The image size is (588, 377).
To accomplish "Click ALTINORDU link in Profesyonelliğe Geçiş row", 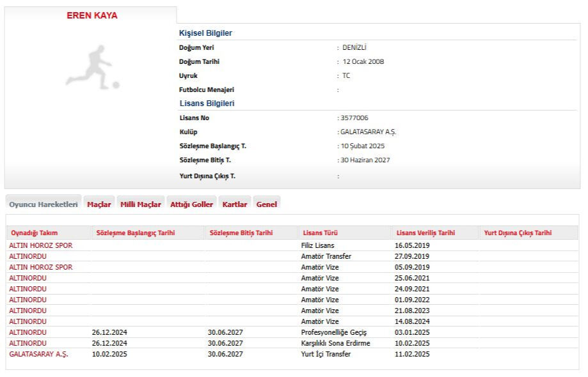I will pyautogui.click(x=28, y=332).
